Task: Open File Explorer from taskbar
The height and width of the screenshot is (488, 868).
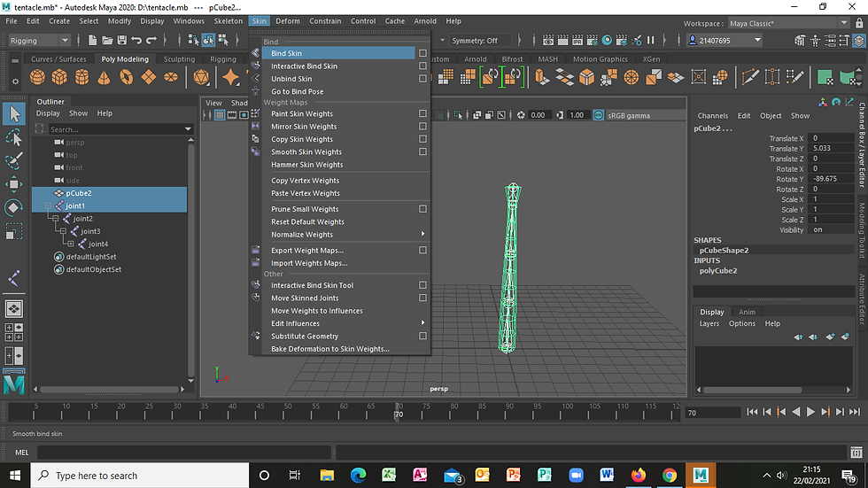Action: (x=327, y=476)
